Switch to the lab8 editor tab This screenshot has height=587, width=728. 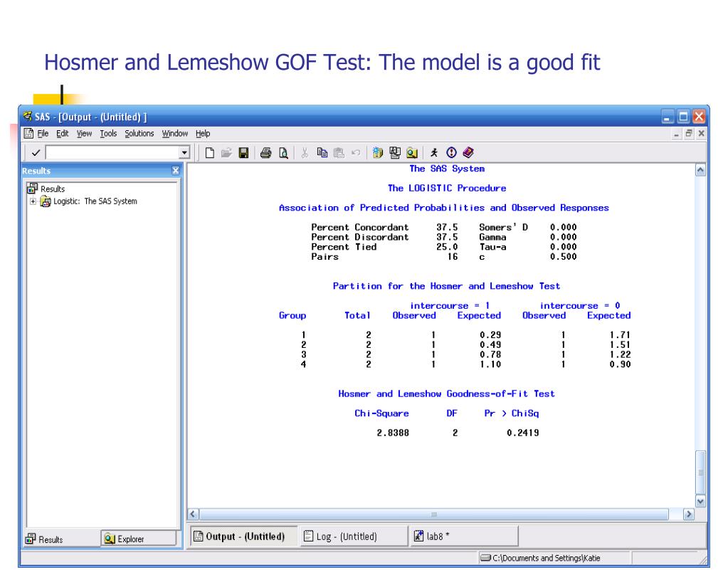coord(464,536)
